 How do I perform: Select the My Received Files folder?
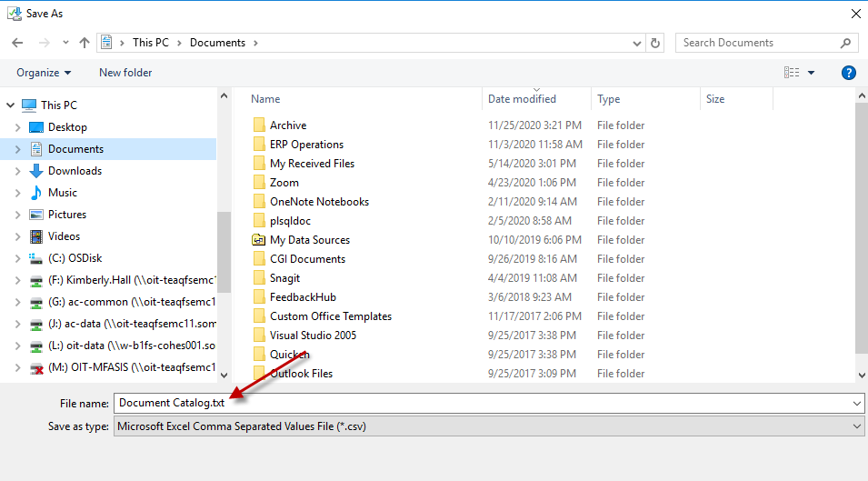tap(313, 164)
